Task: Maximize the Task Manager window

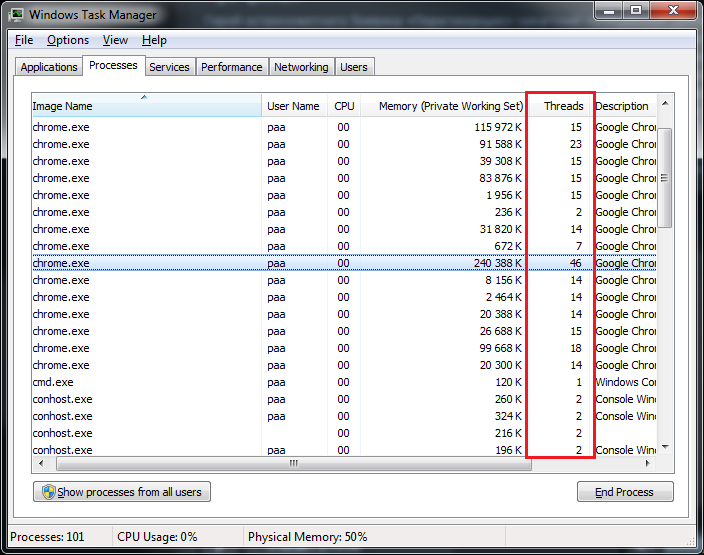Action: 636,10
